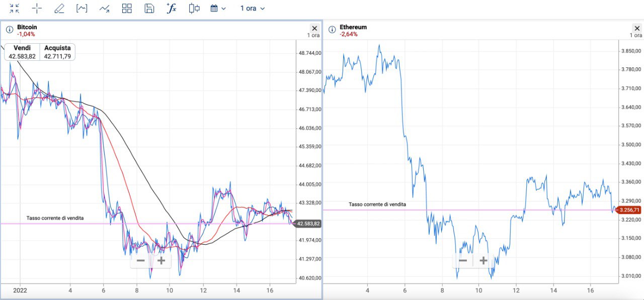
Task: Click the 40.620,00 price axis label
Action: pos(310,278)
